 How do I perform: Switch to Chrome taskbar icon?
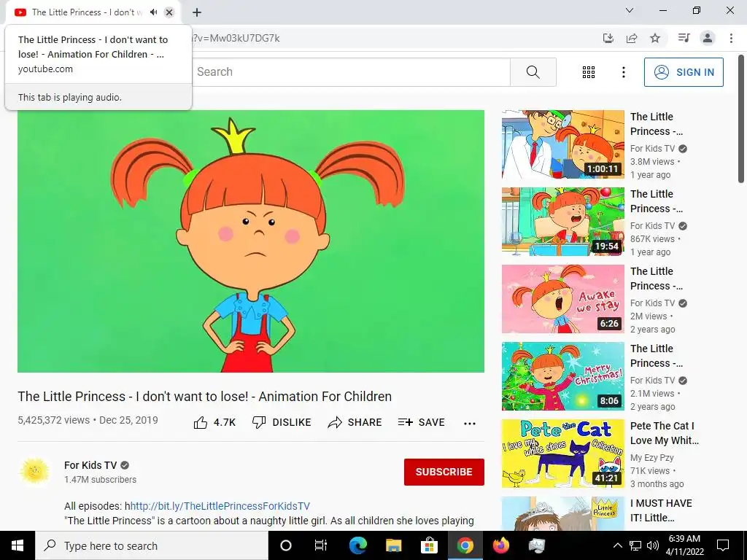[465, 545]
